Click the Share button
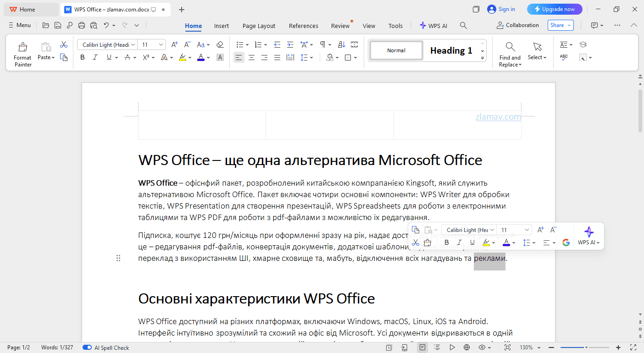The image size is (644, 353). pyautogui.click(x=561, y=25)
